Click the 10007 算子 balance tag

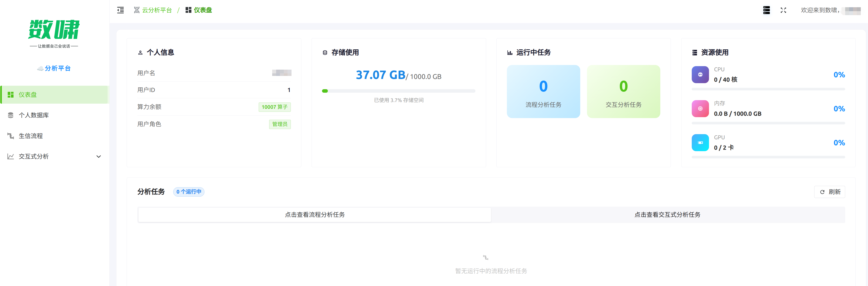click(x=274, y=107)
